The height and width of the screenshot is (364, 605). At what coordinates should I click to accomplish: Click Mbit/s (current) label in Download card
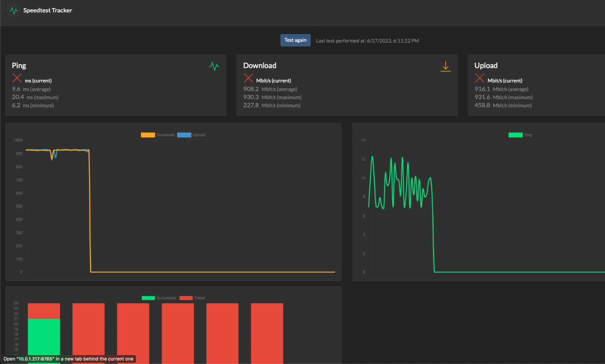tap(273, 81)
